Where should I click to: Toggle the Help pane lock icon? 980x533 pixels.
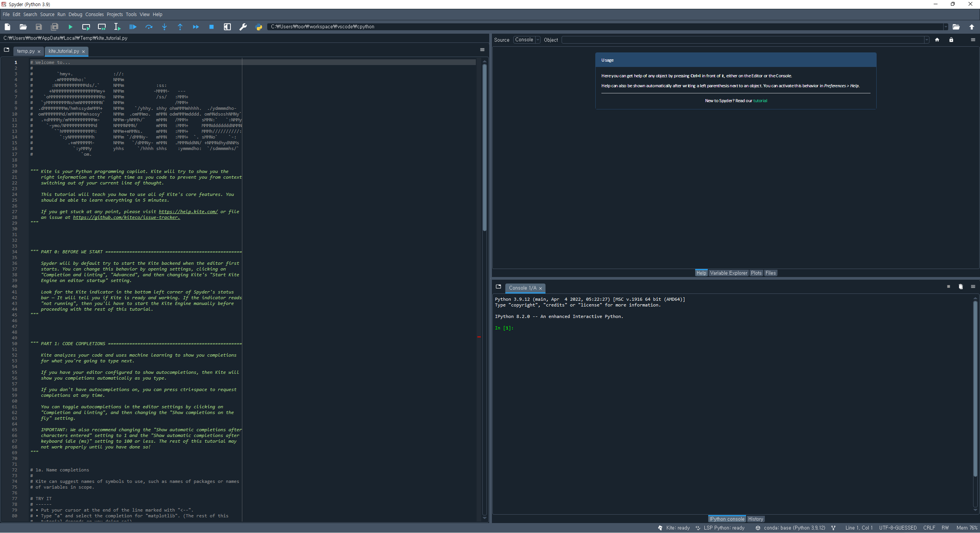coord(951,40)
